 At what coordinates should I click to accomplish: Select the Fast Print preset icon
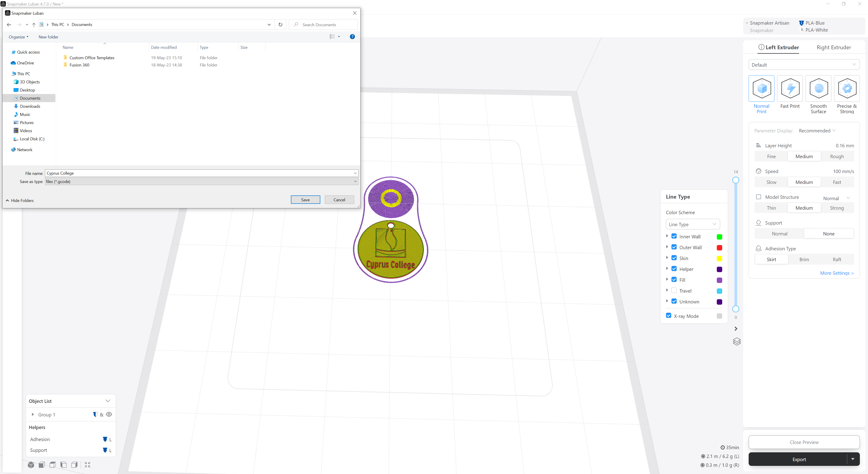coord(790,88)
